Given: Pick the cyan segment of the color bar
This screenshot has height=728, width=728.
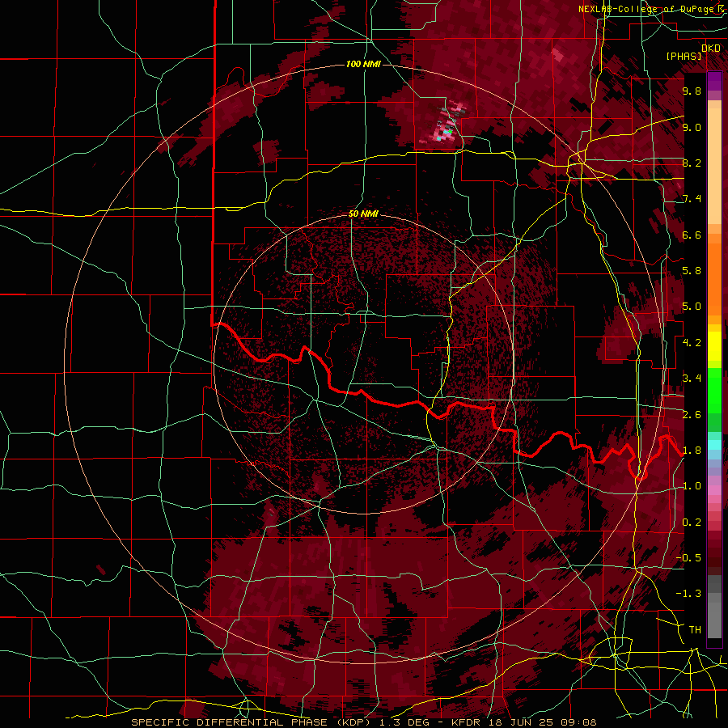Looking at the screenshot, I should pos(714,444).
